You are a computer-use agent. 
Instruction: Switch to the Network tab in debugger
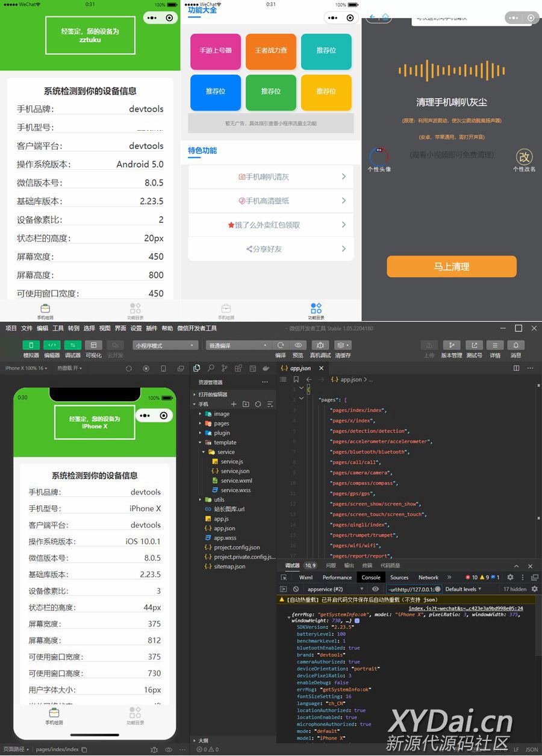coord(428,577)
